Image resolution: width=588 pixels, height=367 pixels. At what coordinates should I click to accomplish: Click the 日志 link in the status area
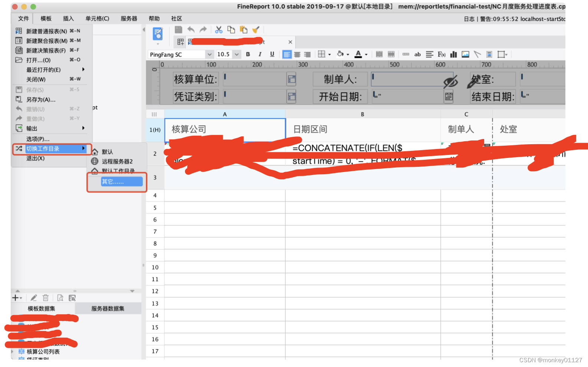(x=469, y=19)
